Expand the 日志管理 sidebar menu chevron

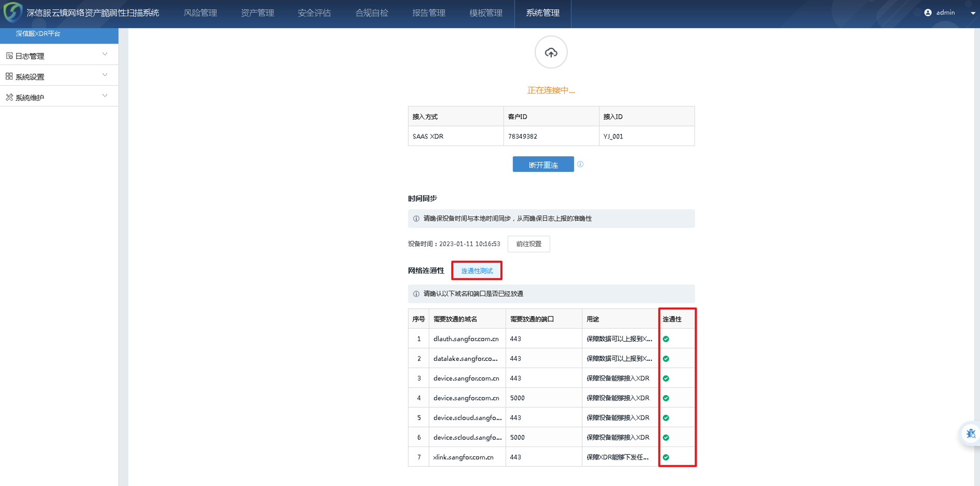click(105, 54)
